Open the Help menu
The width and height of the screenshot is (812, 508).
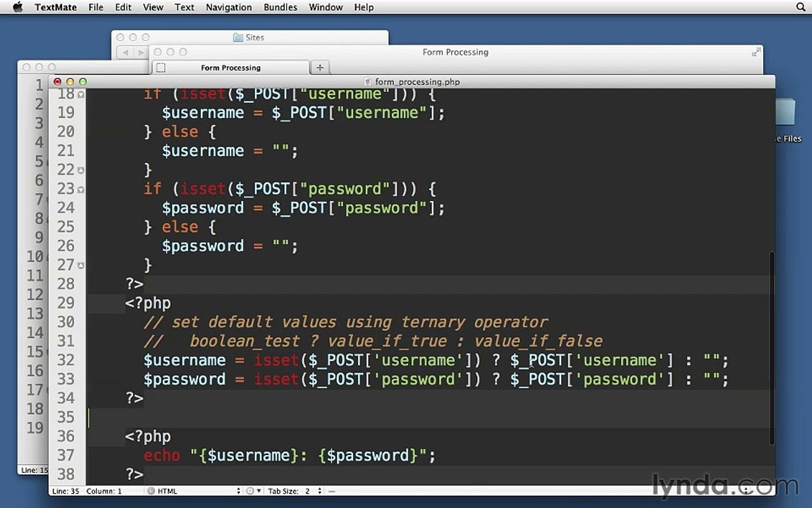(364, 7)
